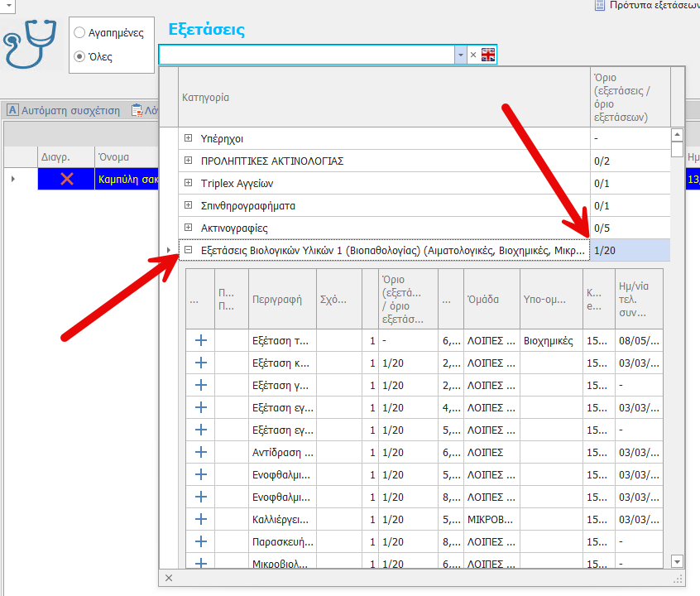700x596 pixels.
Task: Switch the language with the UK flag icon
Action: 488,55
